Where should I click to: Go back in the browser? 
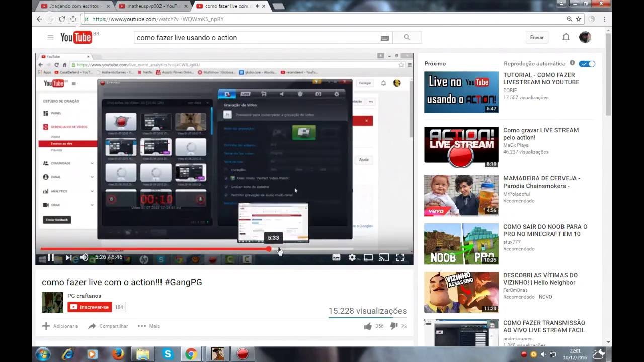40,19
